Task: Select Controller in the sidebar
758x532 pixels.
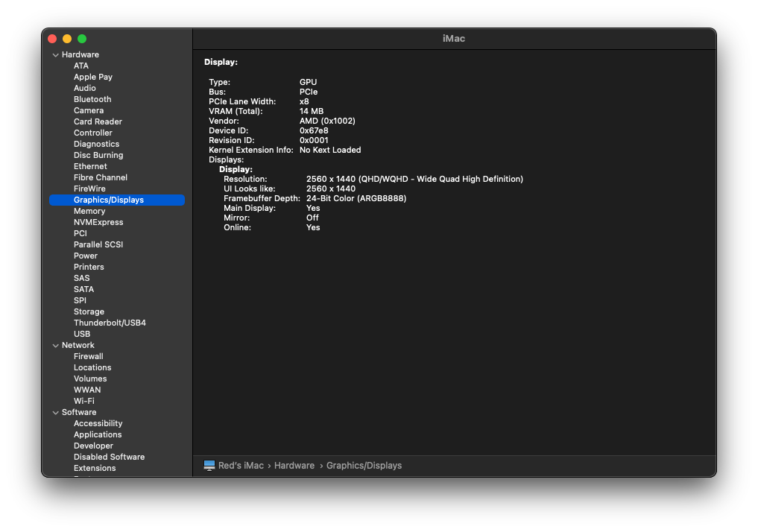Action: (x=93, y=133)
